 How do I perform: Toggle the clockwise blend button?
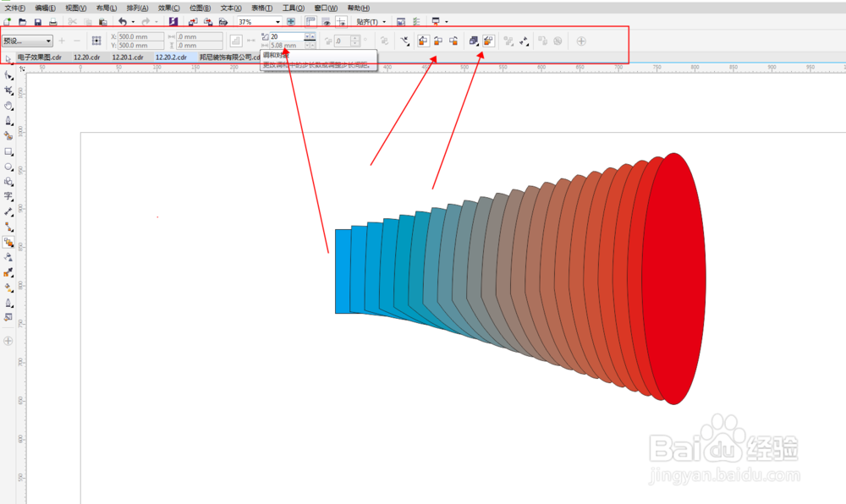click(438, 41)
